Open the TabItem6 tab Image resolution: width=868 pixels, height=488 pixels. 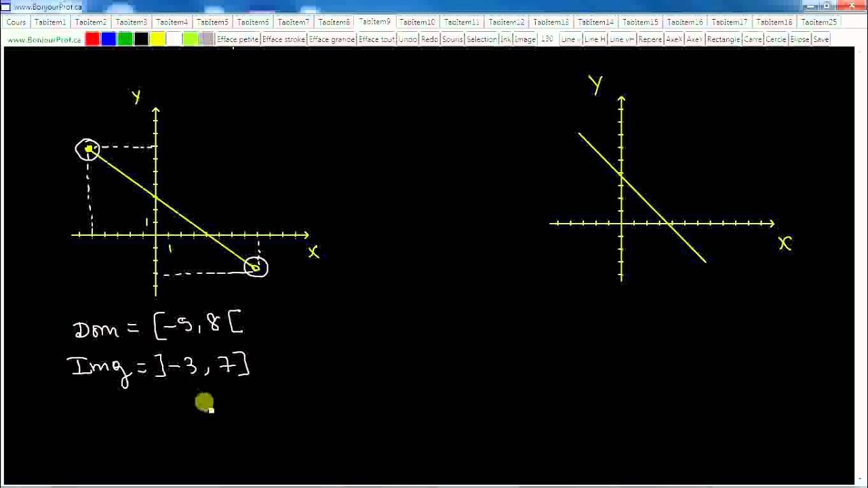254,22
